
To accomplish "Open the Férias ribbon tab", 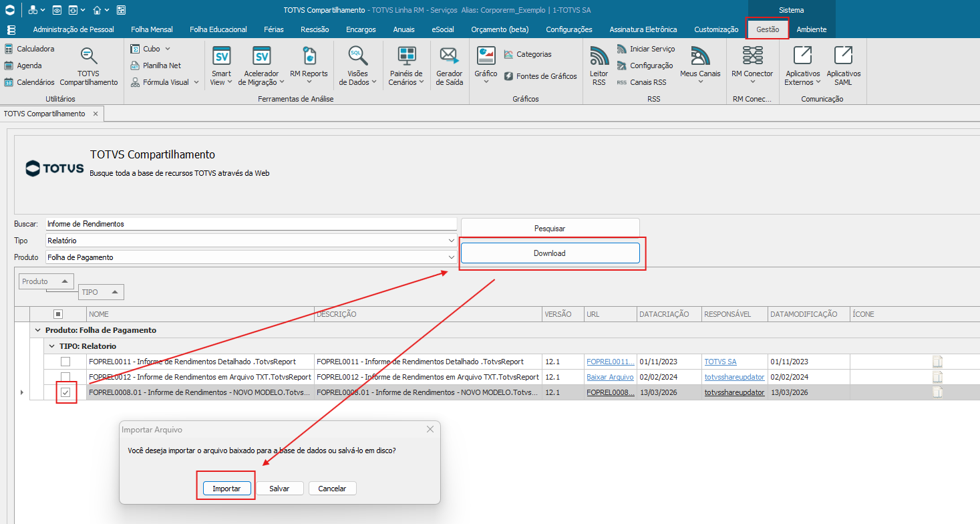I will coord(274,29).
